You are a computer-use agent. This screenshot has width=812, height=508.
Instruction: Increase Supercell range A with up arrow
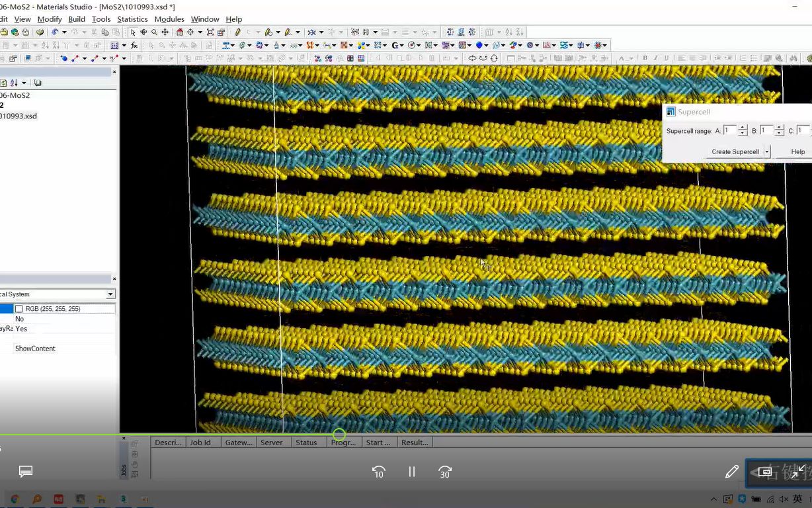click(743, 128)
